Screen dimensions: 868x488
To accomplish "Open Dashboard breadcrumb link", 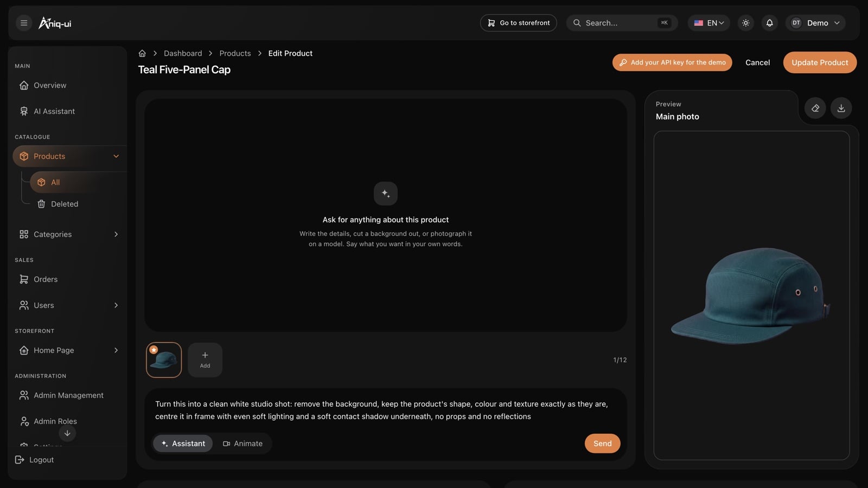I will pyautogui.click(x=183, y=53).
